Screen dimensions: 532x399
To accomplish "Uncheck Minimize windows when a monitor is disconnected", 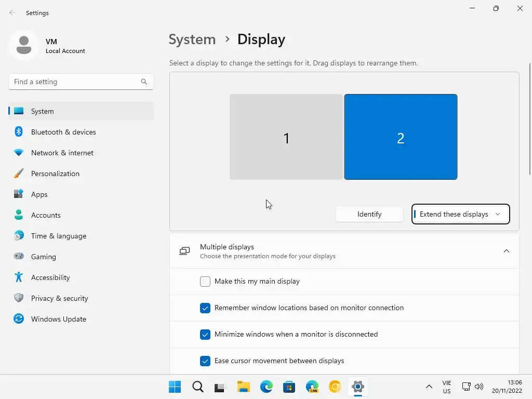I will [205, 334].
